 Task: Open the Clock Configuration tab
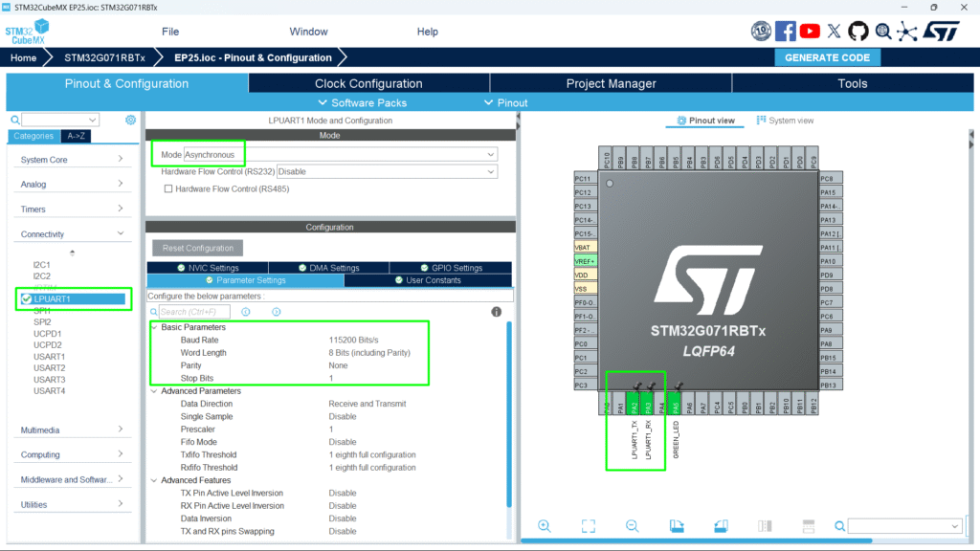point(368,83)
